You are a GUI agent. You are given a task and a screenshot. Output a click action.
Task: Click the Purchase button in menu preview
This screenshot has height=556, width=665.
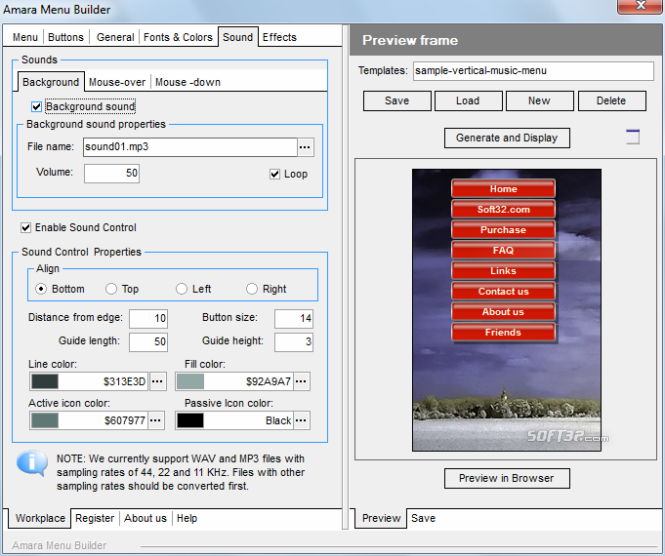(503, 229)
